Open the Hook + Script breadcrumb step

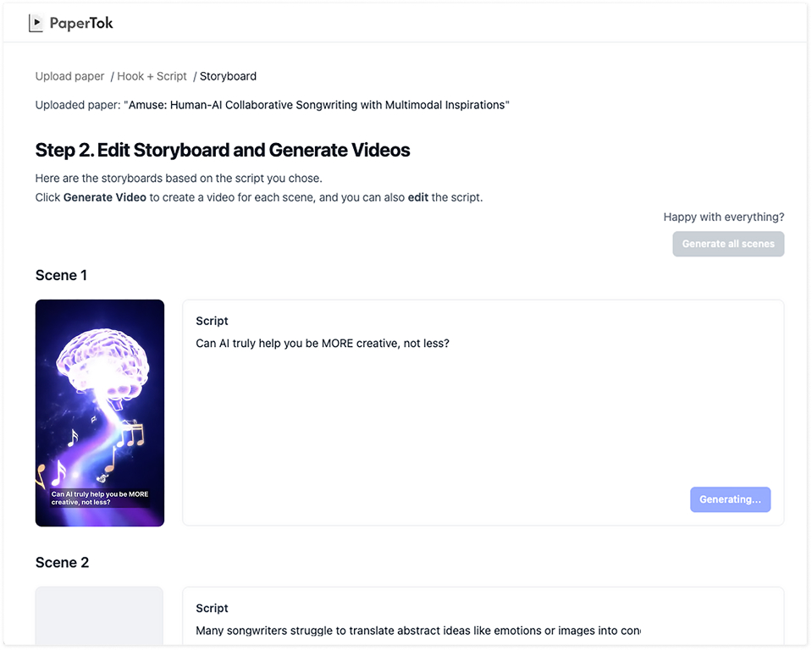point(152,76)
